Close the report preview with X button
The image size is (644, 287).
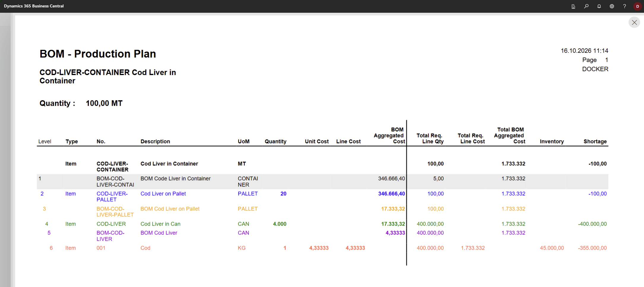click(634, 22)
